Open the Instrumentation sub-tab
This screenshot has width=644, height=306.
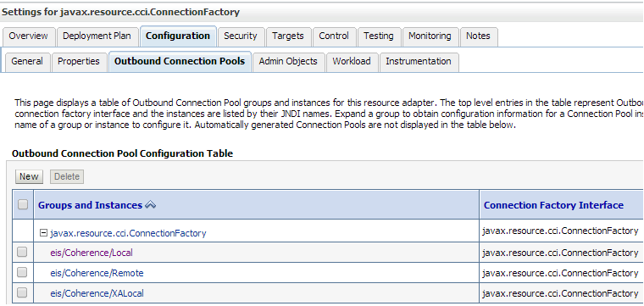tap(419, 62)
